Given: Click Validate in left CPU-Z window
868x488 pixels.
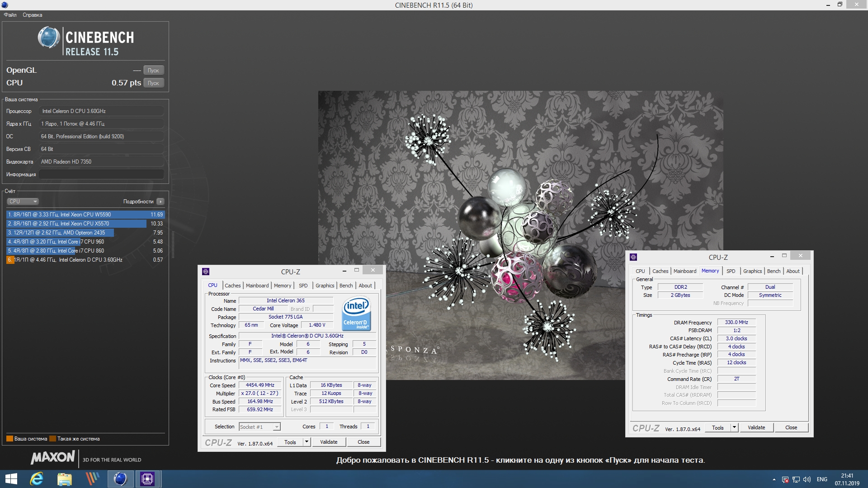Looking at the screenshot, I should click(329, 442).
